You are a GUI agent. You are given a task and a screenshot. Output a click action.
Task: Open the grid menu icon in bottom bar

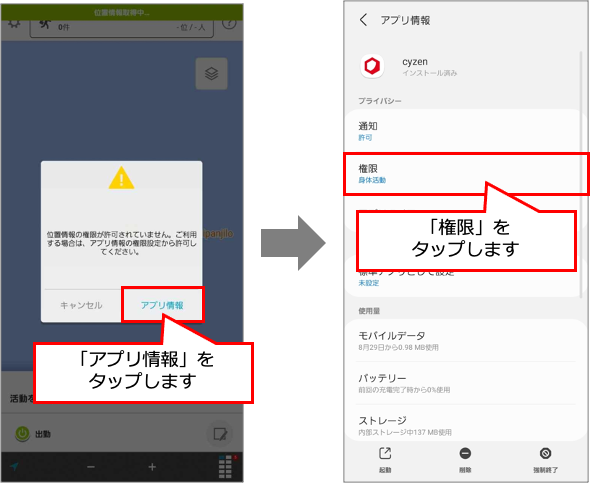tap(225, 466)
